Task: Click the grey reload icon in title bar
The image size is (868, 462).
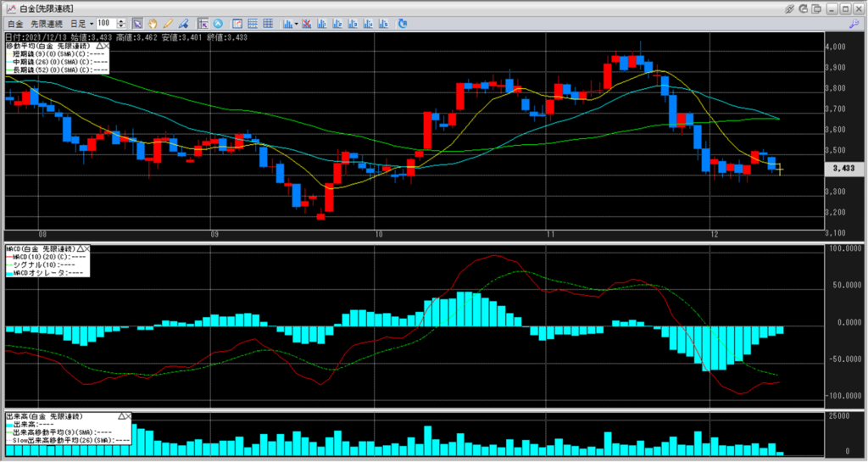Action: [804, 8]
